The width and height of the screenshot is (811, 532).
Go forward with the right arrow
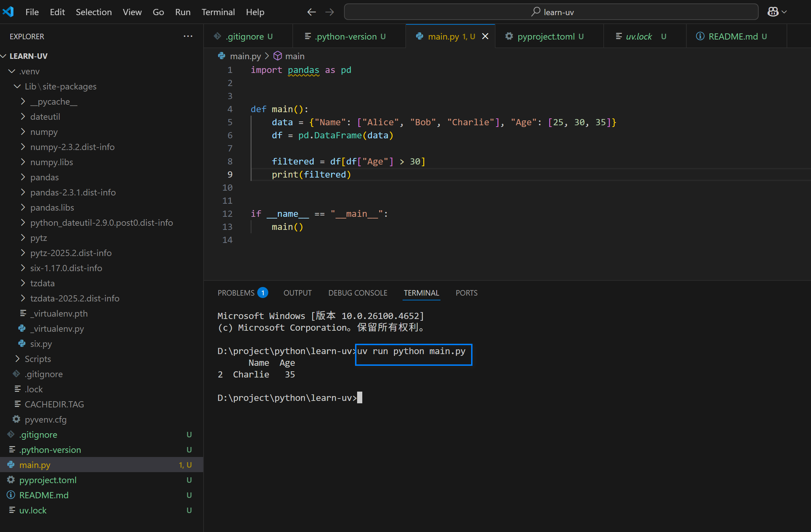(330, 12)
